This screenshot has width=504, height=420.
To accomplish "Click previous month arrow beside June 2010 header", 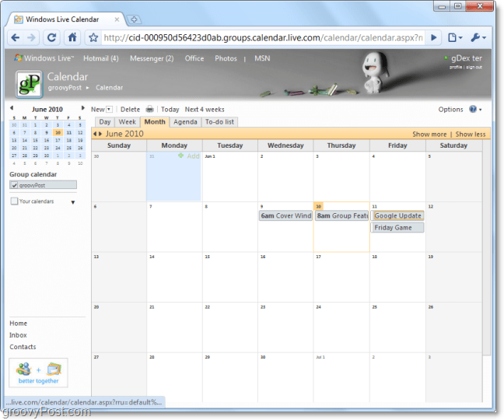I will point(95,134).
